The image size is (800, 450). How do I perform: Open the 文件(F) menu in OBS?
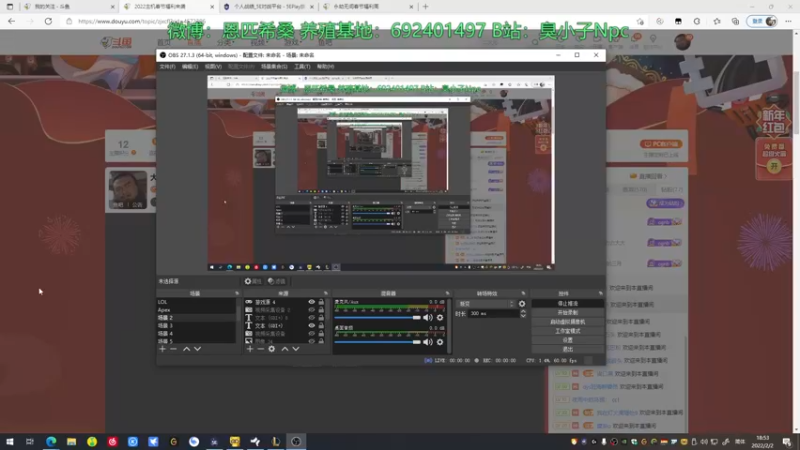pos(167,66)
